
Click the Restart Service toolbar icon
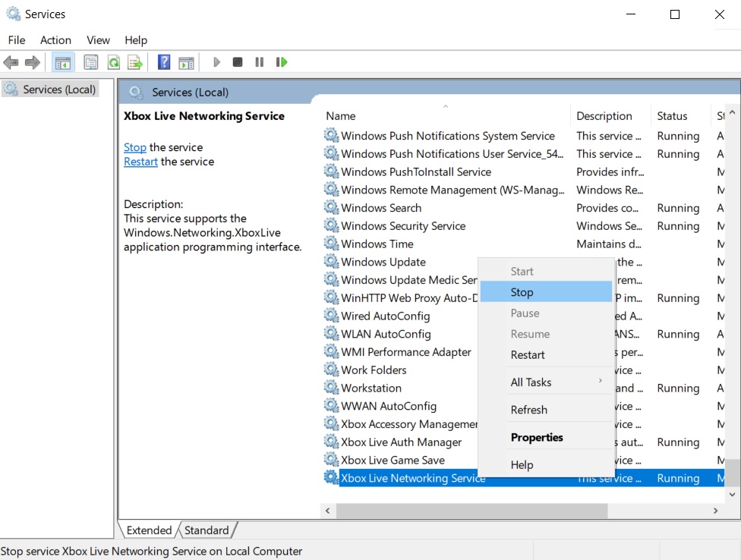coord(282,62)
